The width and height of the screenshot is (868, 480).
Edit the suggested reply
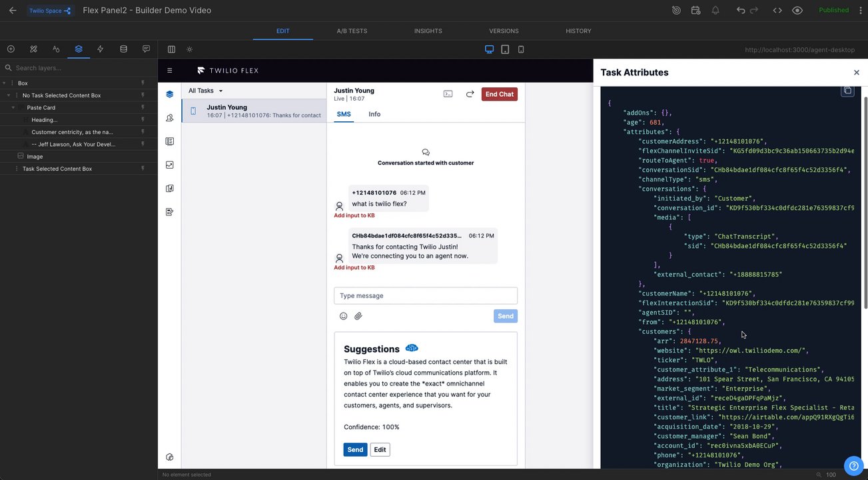tap(380, 450)
